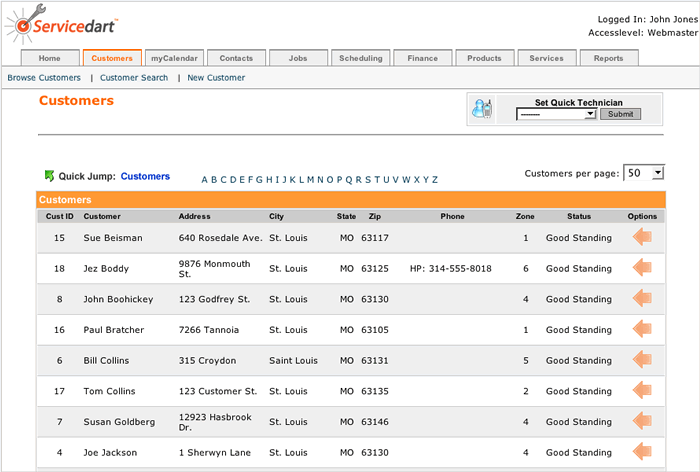This screenshot has width=700, height=472.
Task: Go to the myCalendar tab
Action: point(174,58)
